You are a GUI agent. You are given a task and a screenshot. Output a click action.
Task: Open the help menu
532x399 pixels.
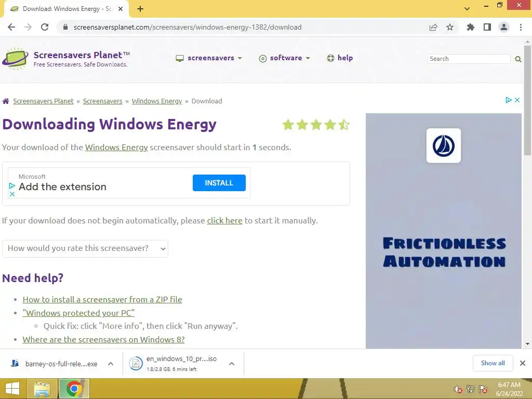(340, 58)
